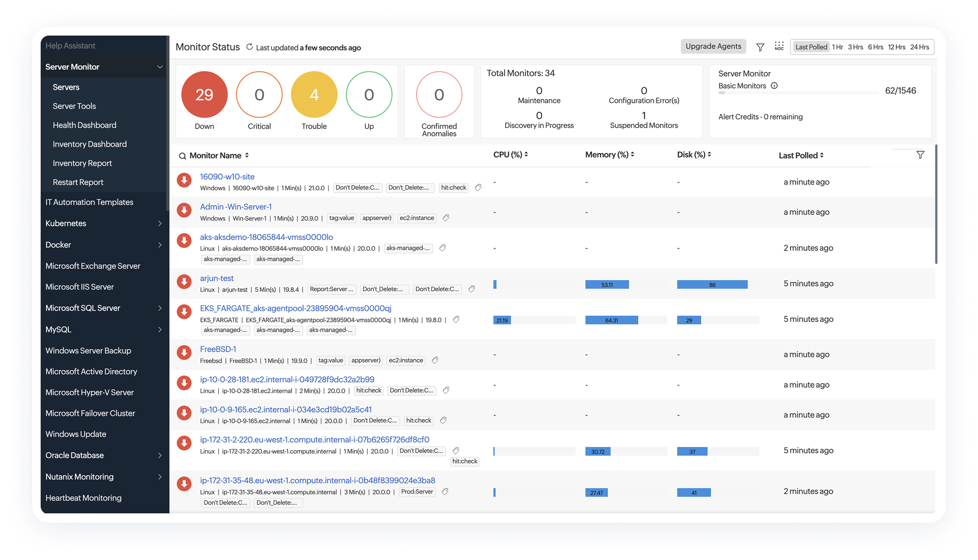Open the Inventory Report menu item
Image resolution: width=978 pixels, height=560 pixels.
click(82, 163)
